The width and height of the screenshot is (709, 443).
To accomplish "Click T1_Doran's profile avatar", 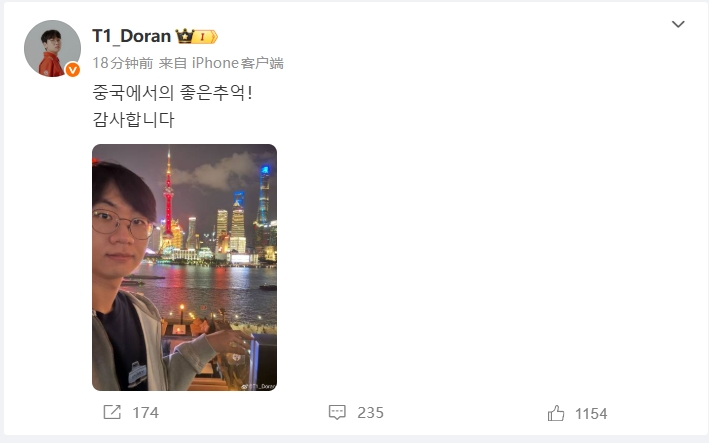I will (x=52, y=48).
